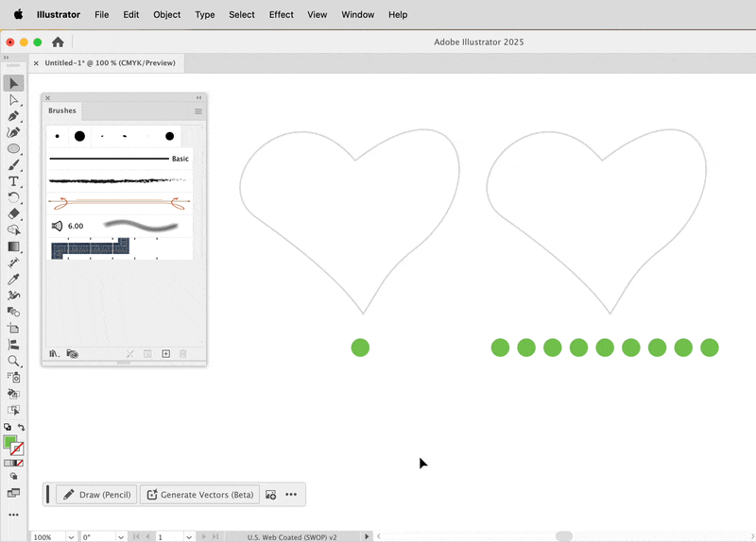Open the Select menu
Image resolution: width=756 pixels, height=542 pixels.
pos(242,14)
